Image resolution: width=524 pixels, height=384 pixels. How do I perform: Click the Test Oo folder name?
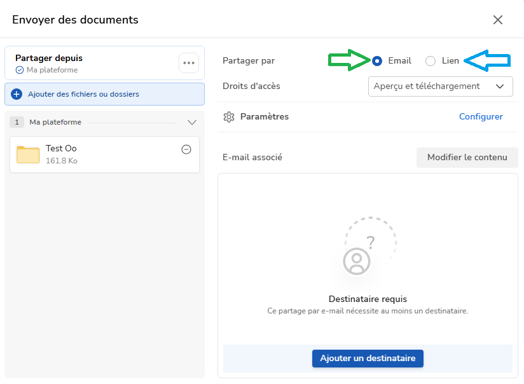point(61,148)
